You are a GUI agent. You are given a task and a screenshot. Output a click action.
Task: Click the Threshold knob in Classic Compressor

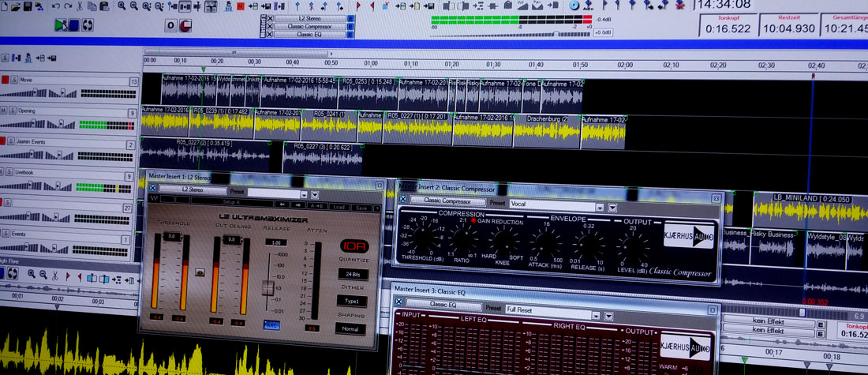(x=424, y=237)
